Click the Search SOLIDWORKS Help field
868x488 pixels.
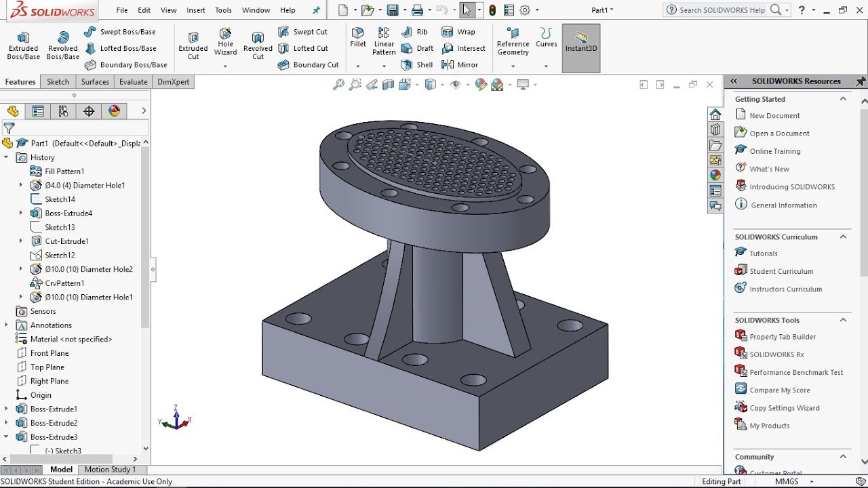click(x=723, y=10)
